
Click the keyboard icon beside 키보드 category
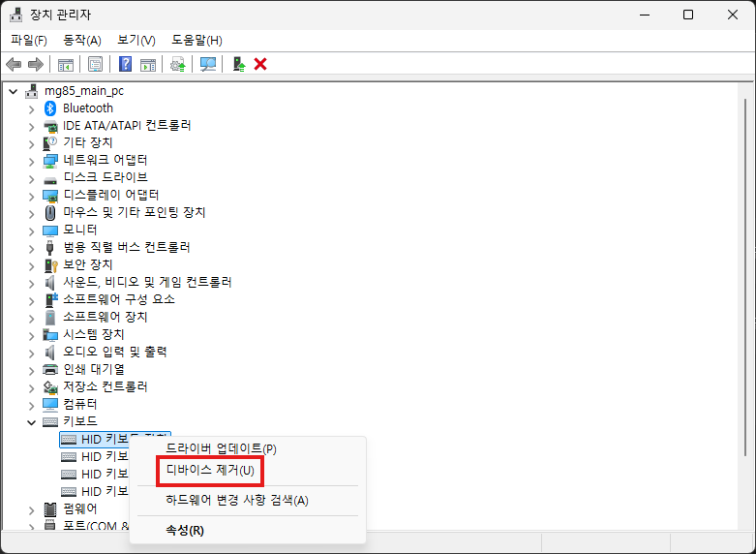pyautogui.click(x=50, y=421)
